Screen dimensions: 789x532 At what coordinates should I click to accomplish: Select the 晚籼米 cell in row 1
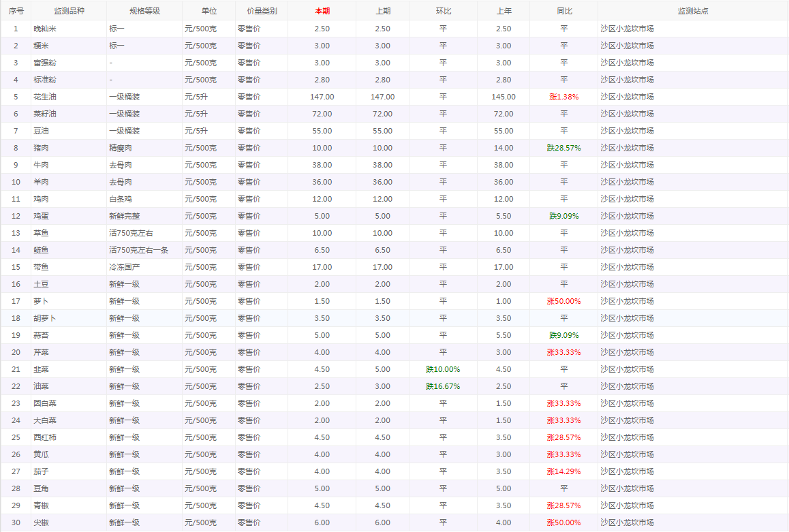click(x=45, y=29)
